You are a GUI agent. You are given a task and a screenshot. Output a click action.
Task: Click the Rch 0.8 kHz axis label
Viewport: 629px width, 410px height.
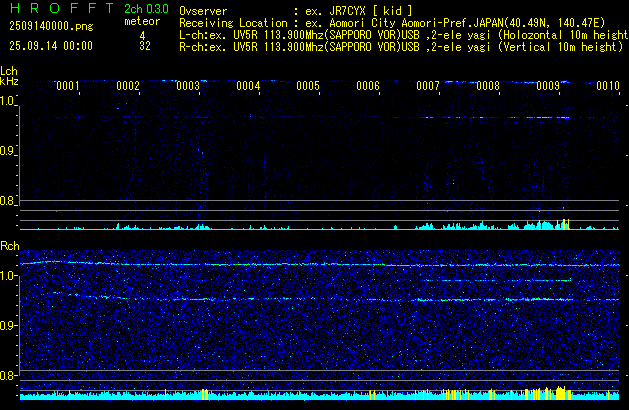click(7, 375)
